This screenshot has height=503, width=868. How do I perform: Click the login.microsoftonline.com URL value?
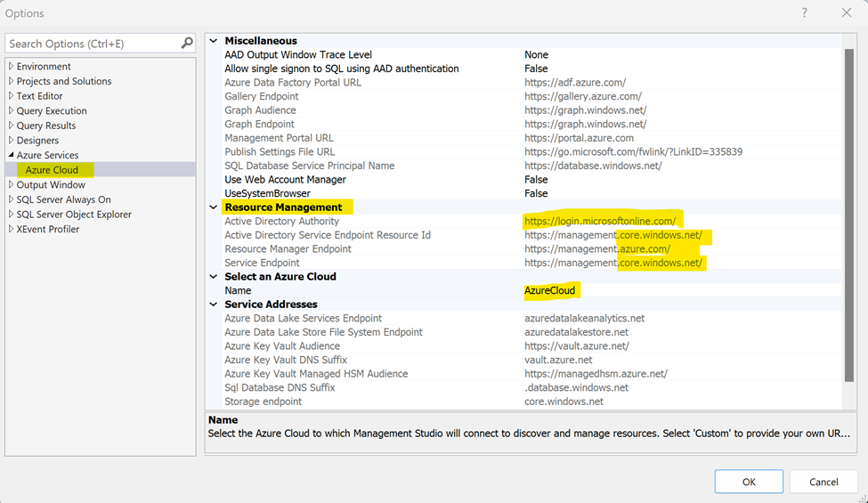click(600, 221)
